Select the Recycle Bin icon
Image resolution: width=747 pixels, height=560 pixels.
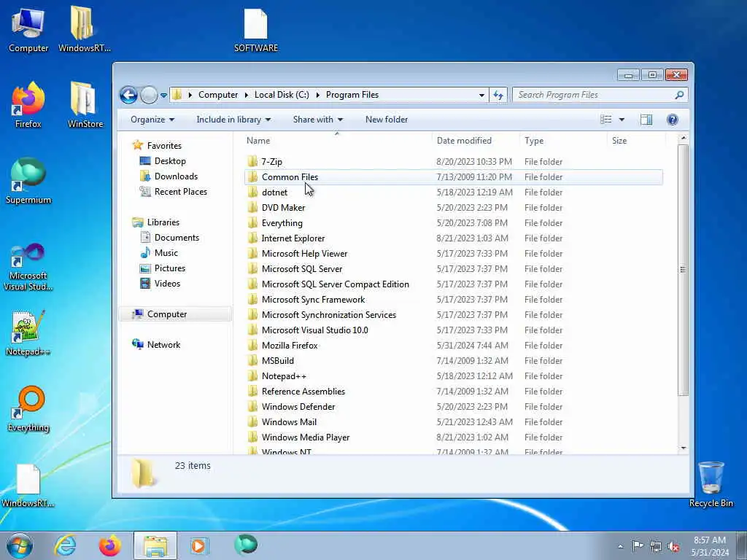[711, 484]
